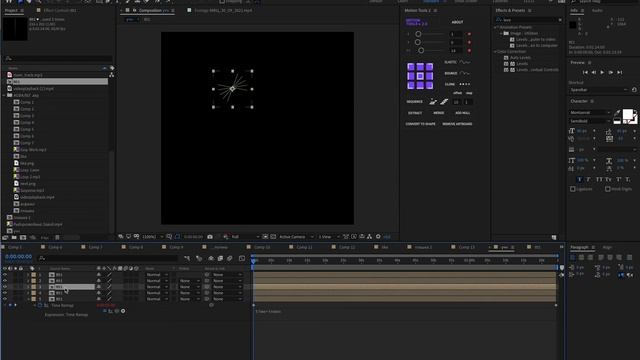The width and height of the screenshot is (640, 360).
Task: Play the composition in the Preview panel
Action: pos(602,72)
